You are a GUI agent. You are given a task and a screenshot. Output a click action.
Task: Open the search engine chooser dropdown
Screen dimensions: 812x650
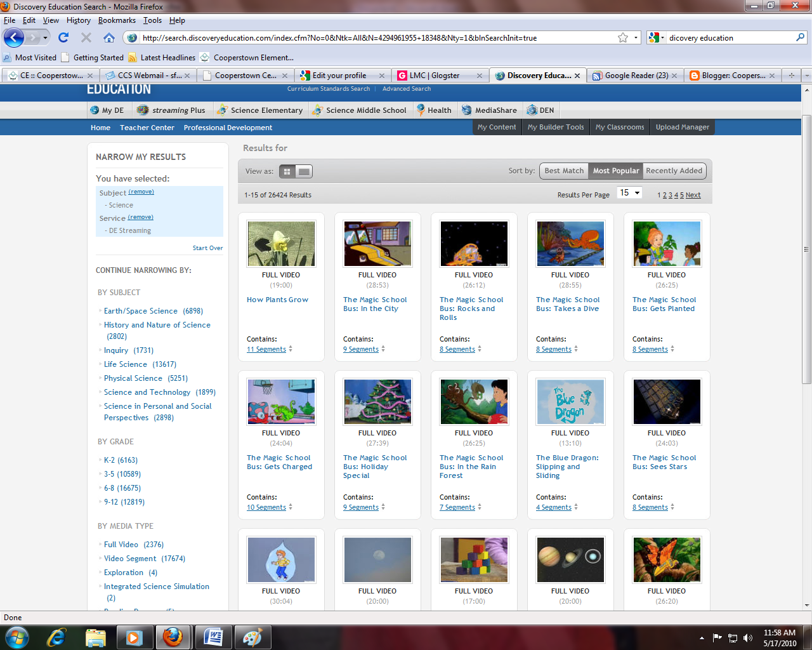coord(657,37)
